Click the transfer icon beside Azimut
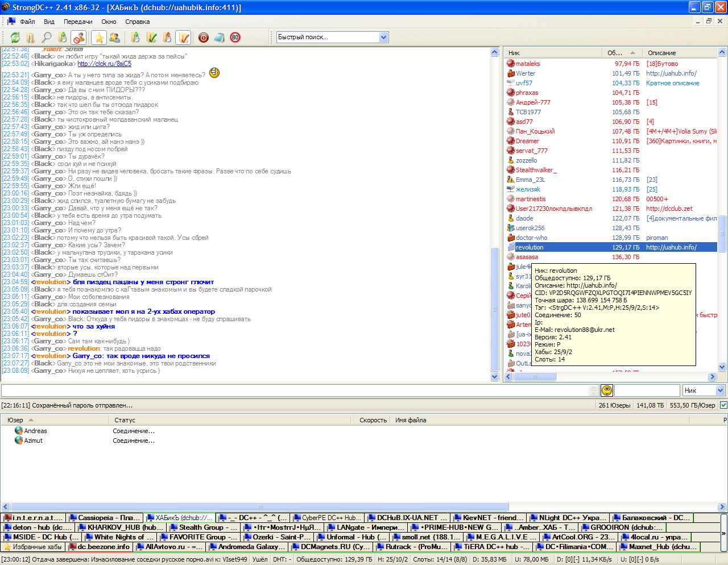Image resolution: width=728 pixels, height=565 pixels. (19, 441)
